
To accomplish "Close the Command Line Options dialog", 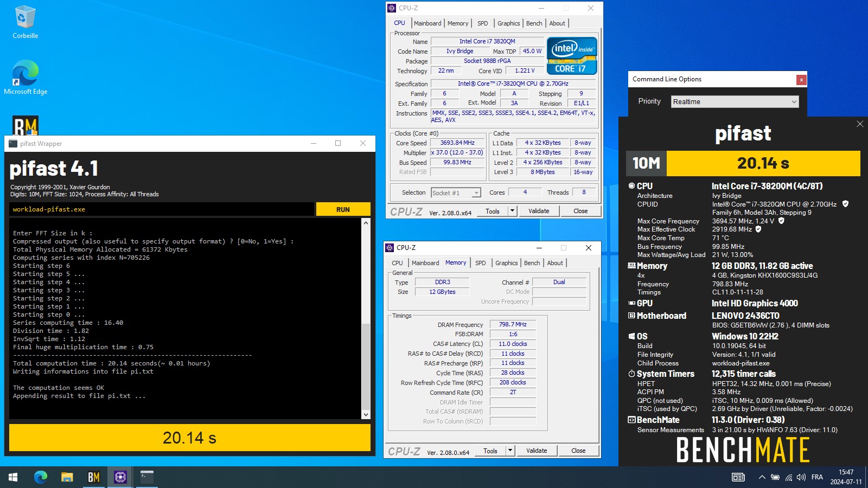I will point(801,80).
